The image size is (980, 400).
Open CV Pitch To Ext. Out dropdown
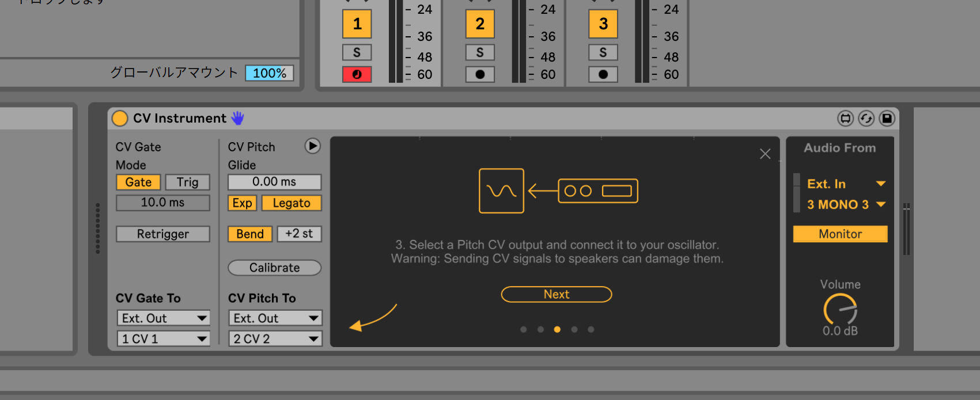coord(275,318)
